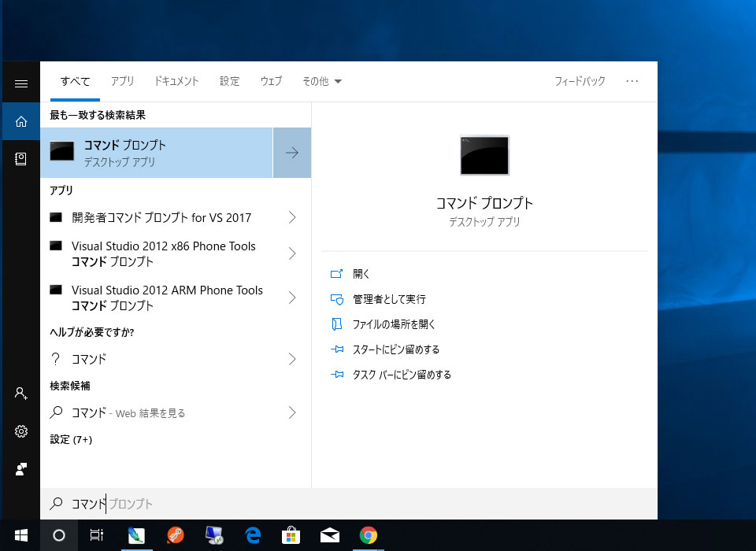Click the magnifier icon beside Web 結果を見る
Viewport: 756px width, 551px height.
coord(57,412)
